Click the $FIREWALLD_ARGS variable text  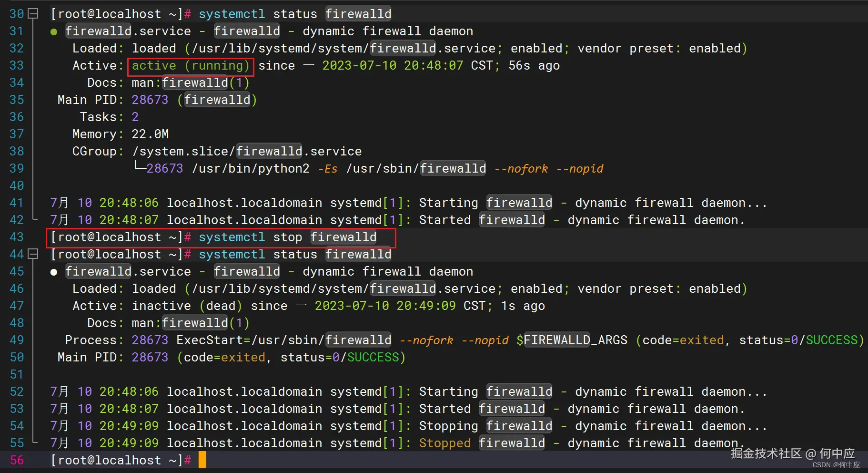pos(572,340)
